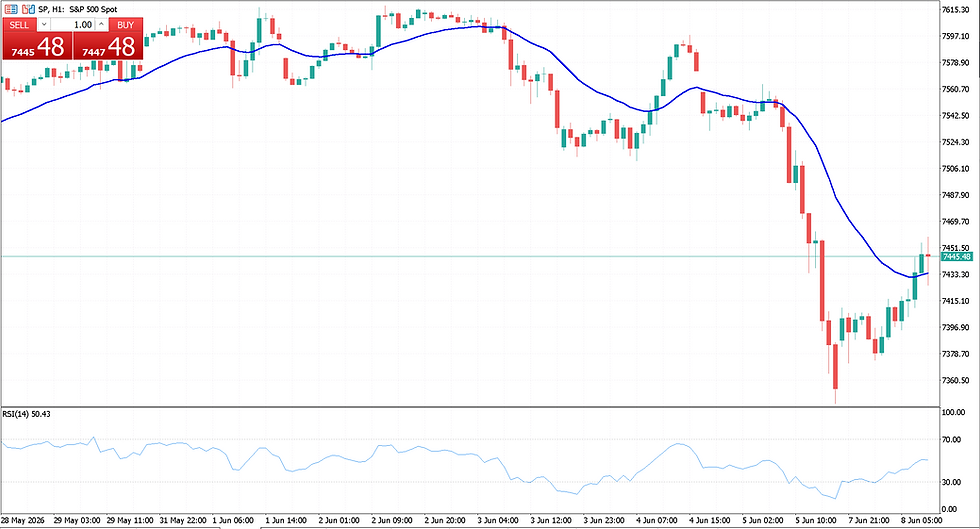Image resolution: width=980 pixels, height=529 pixels.
Task: Decrease trade volume with the down arrow
Action: (x=44, y=24)
